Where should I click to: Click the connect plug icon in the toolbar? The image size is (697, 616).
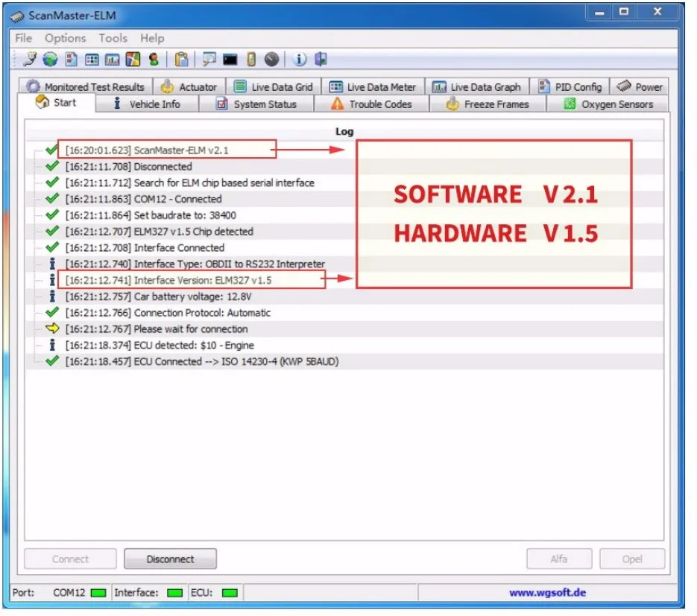30,59
